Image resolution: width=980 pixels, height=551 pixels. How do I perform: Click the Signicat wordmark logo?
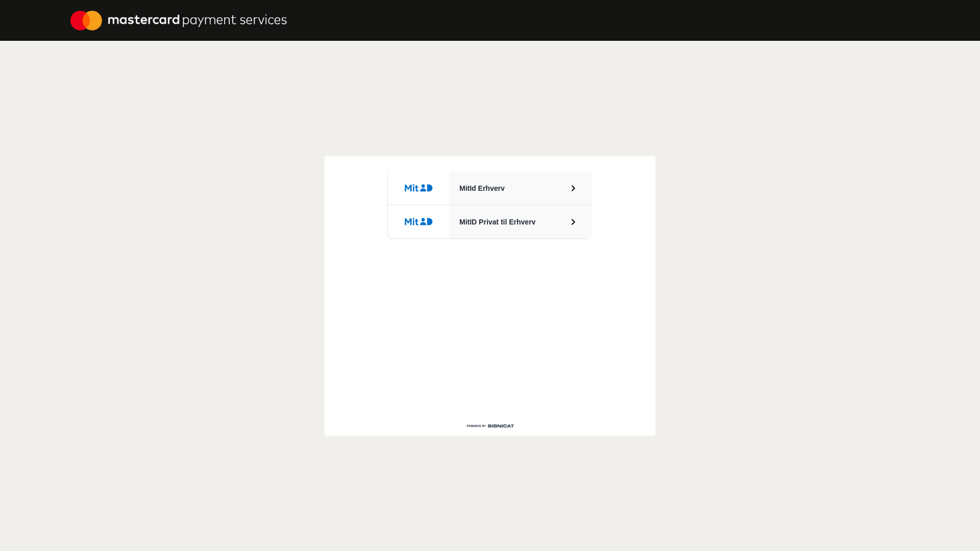pos(501,426)
